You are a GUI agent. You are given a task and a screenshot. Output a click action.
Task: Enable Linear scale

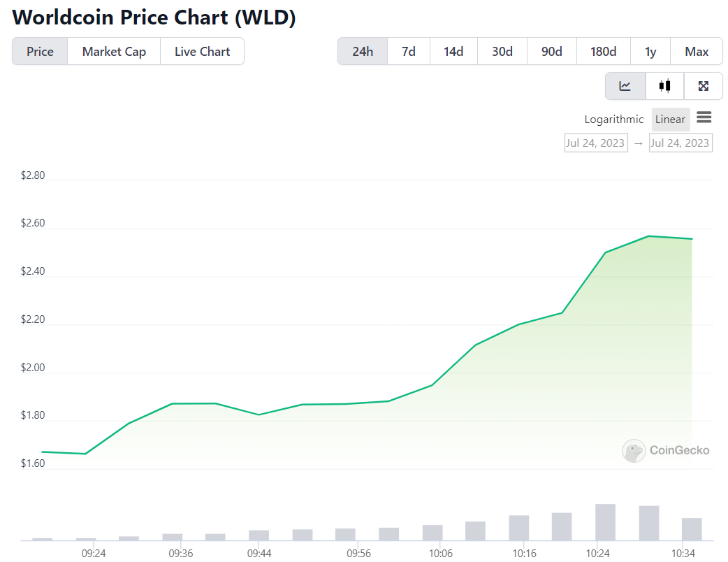(670, 119)
